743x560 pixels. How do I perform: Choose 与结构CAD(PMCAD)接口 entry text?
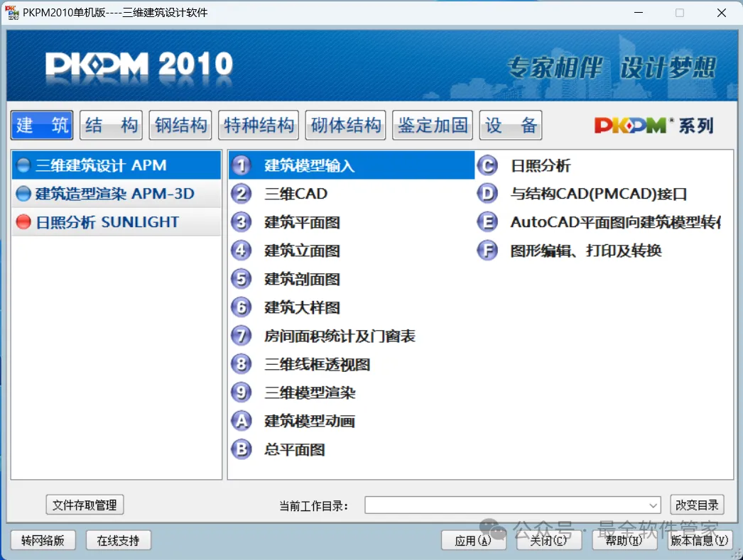[x=599, y=194]
